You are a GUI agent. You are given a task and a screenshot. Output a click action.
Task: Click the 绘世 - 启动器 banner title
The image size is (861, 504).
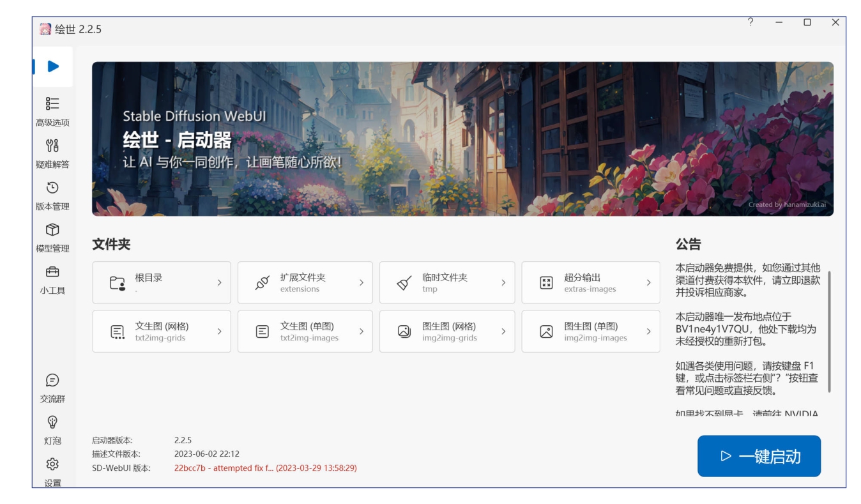177,139
